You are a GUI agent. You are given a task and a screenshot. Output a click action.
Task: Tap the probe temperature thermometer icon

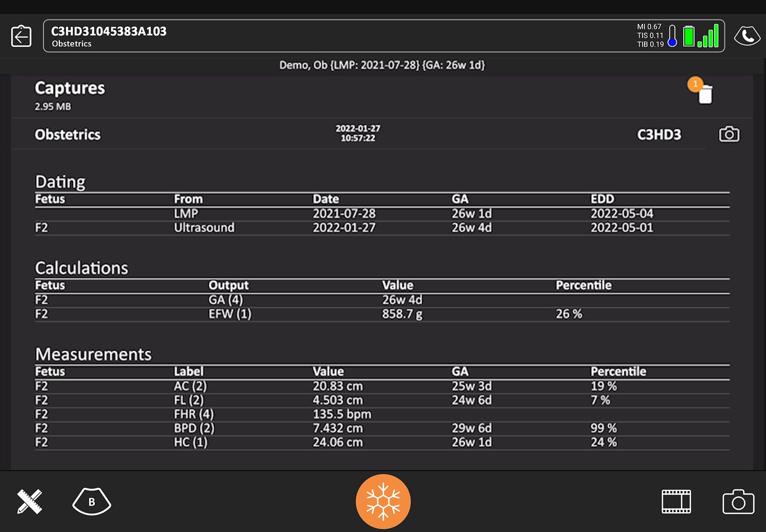click(x=672, y=36)
